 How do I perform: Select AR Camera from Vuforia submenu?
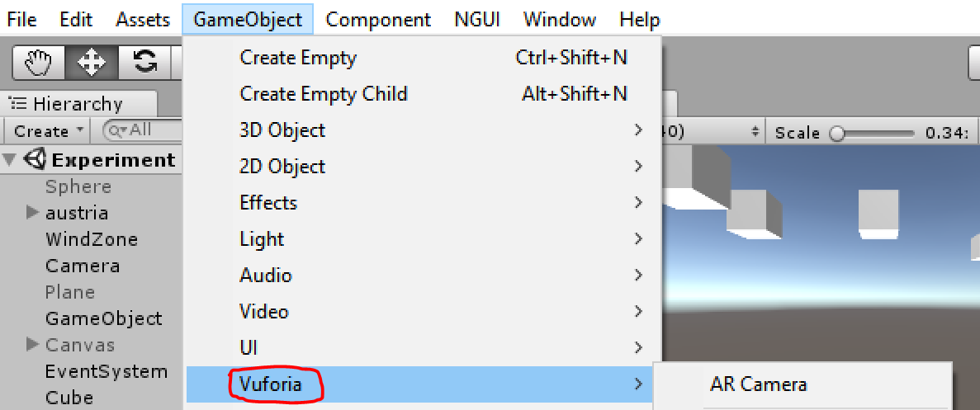(x=758, y=384)
